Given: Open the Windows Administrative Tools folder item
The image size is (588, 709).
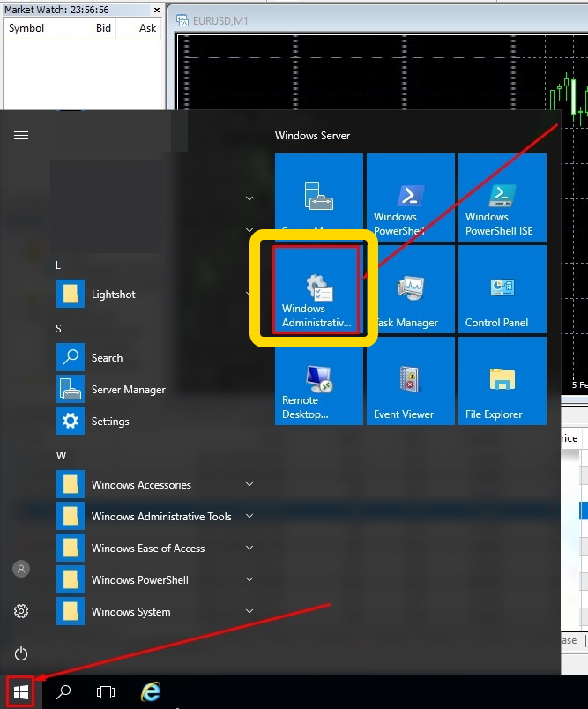Looking at the screenshot, I should pyautogui.click(x=153, y=516).
